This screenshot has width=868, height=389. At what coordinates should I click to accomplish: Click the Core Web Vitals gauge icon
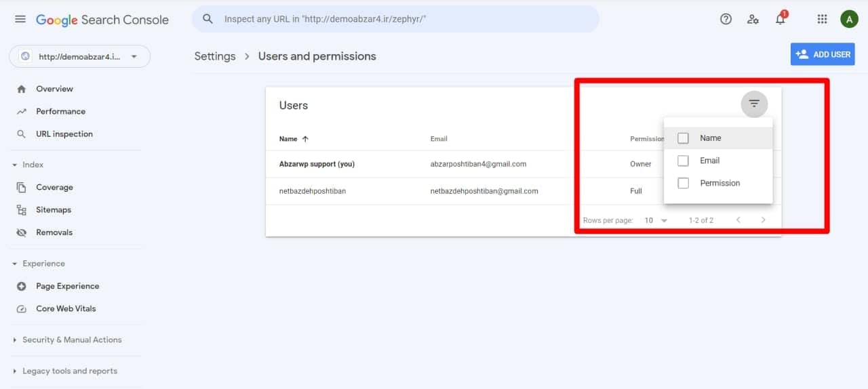(22, 308)
